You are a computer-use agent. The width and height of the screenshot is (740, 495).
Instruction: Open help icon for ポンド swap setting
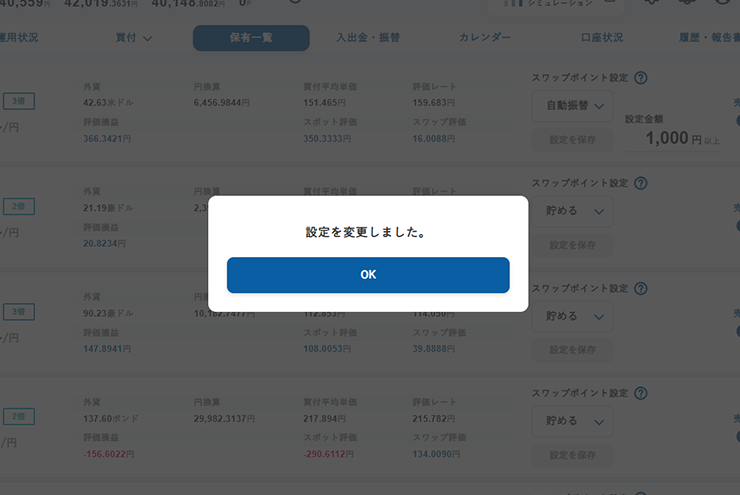pos(640,393)
